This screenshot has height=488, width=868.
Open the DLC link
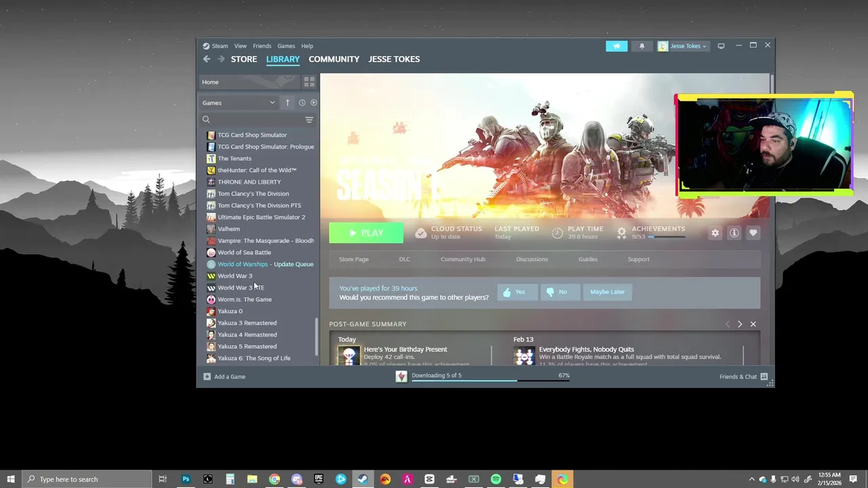[x=404, y=260]
